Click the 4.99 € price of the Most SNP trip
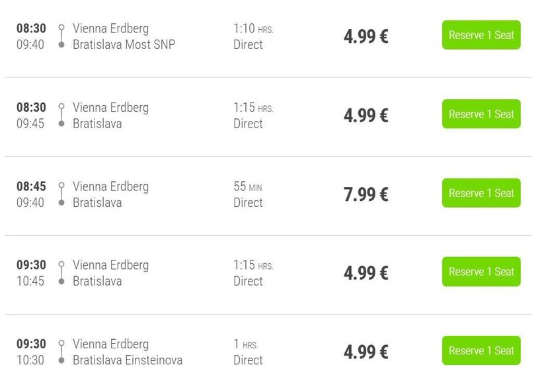The image size is (542, 392). coord(366,36)
